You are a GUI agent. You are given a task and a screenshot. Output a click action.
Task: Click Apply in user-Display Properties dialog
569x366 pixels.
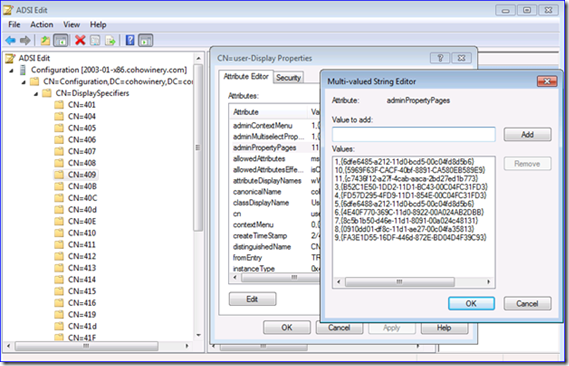(392, 328)
